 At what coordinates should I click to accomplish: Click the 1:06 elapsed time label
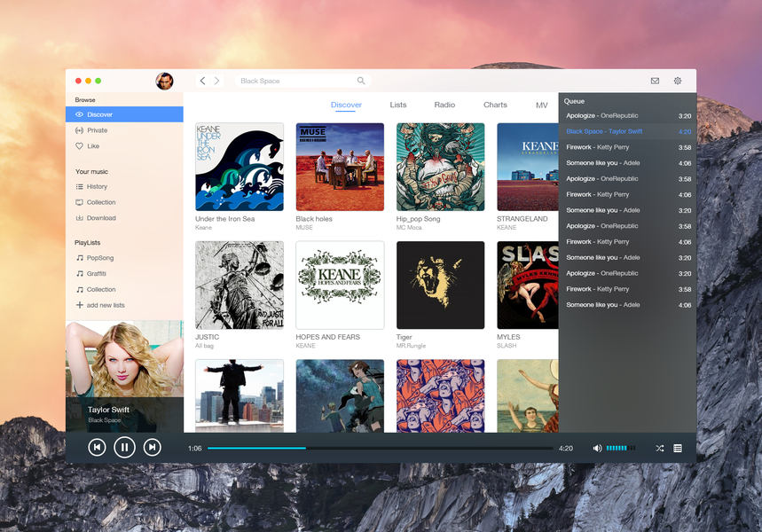point(195,449)
